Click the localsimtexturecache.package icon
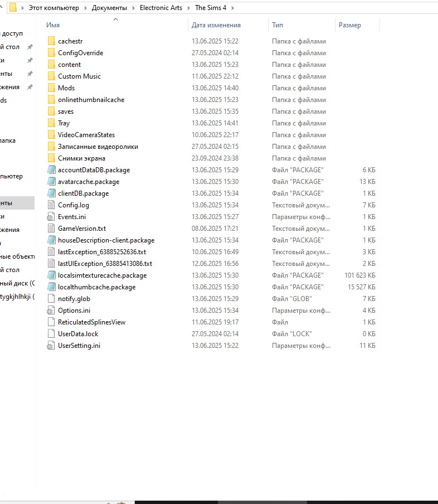 click(51, 275)
